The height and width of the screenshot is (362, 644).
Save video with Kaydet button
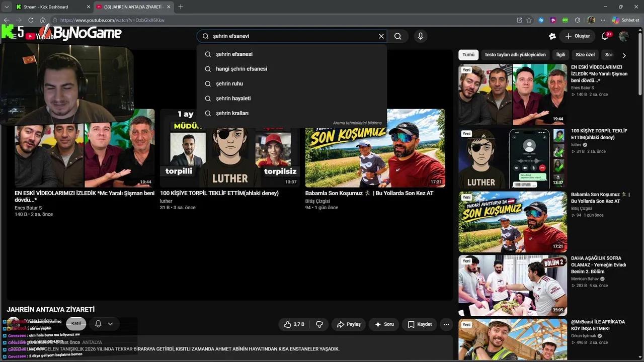pos(420,324)
